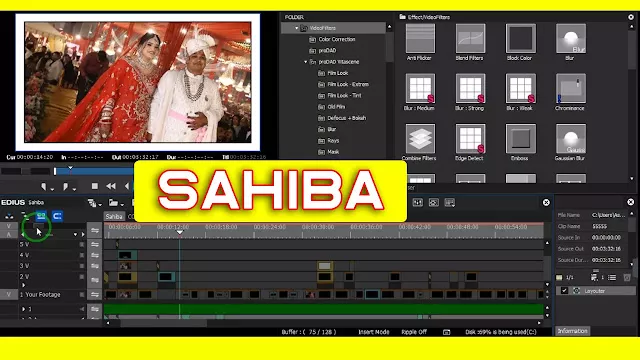This screenshot has height=360, width=640.
Task: Click the Rewind playback button
Action: click(x=111, y=186)
